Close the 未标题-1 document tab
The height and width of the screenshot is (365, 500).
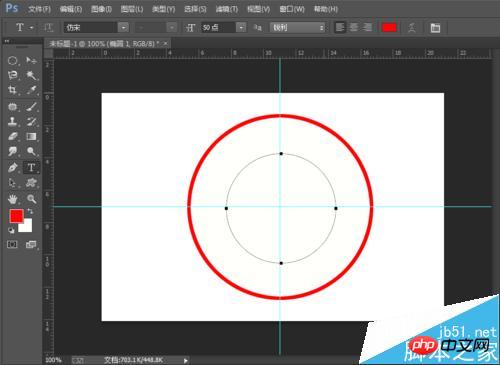pos(166,44)
